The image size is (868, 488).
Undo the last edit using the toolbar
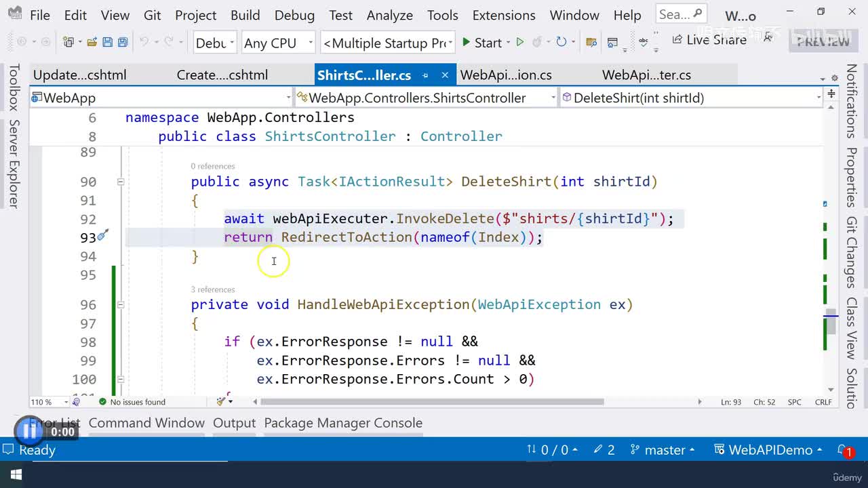pyautogui.click(x=144, y=42)
